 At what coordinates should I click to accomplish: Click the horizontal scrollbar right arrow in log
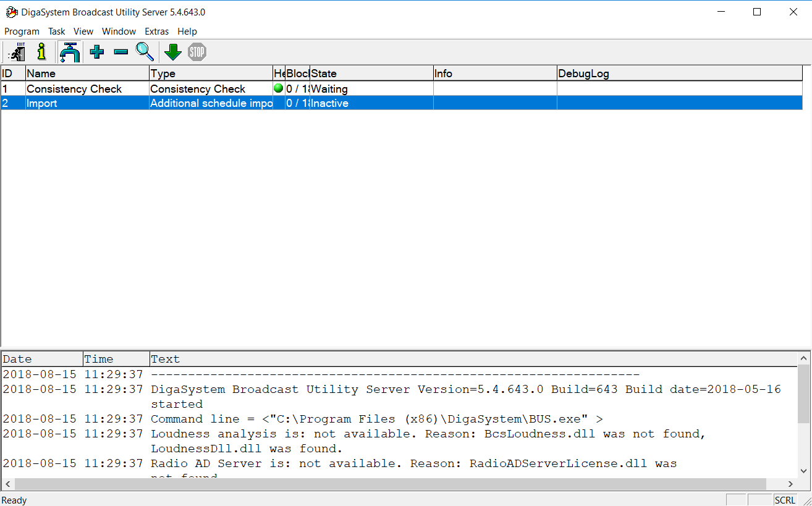[x=790, y=484]
